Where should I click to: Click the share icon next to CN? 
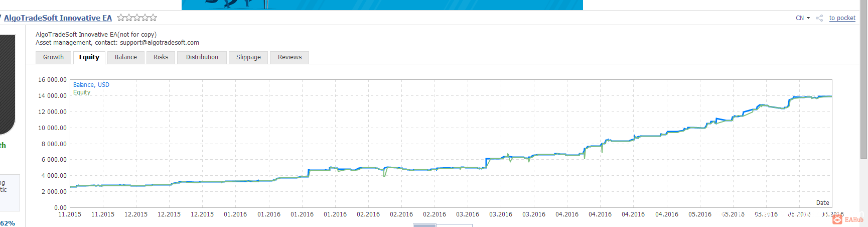819,18
